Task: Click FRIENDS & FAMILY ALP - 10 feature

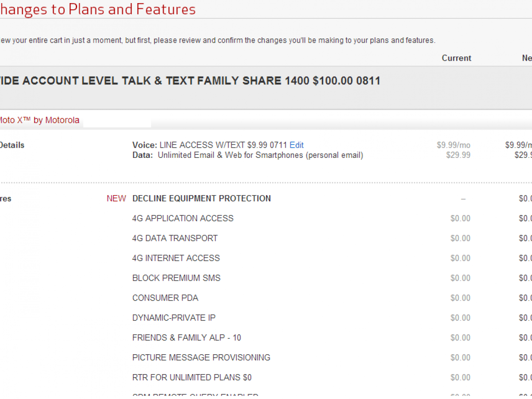Action: [187, 338]
